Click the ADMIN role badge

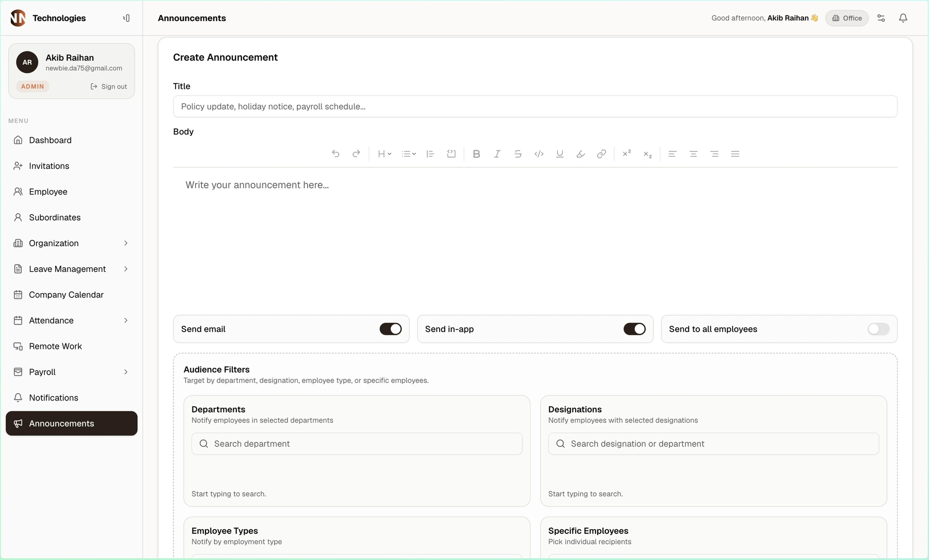click(x=33, y=87)
